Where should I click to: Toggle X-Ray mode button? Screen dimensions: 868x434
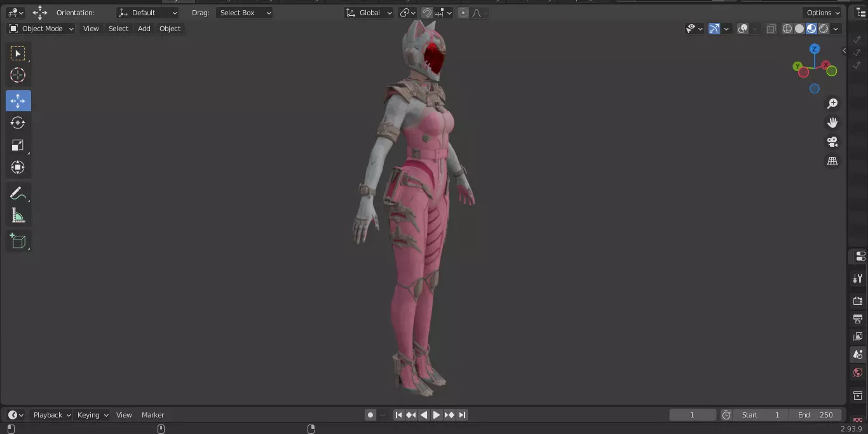(x=771, y=29)
